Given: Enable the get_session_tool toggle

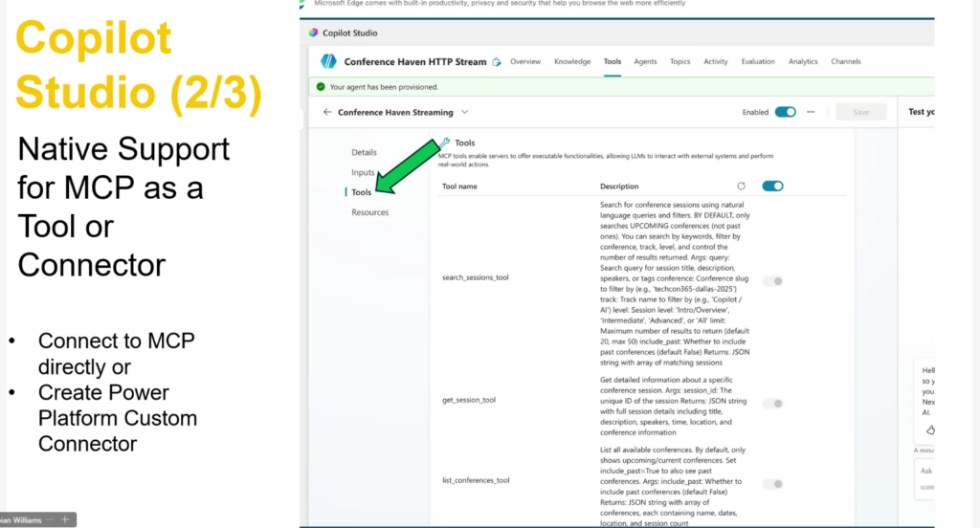Looking at the screenshot, I should [x=773, y=404].
